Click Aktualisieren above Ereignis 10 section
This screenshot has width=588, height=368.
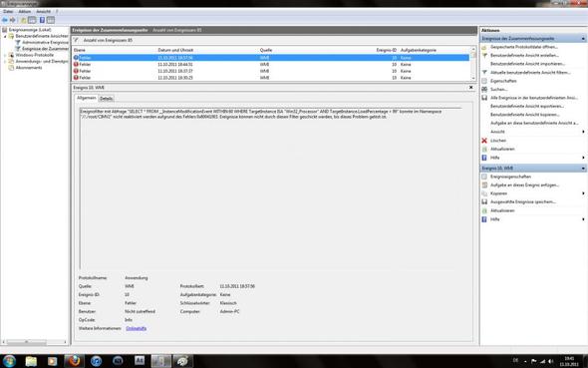502,150
